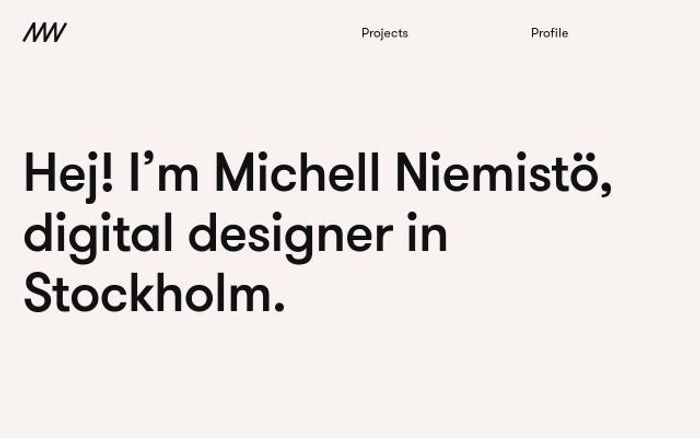Image resolution: width=700 pixels, height=438 pixels.
Task: Click the capital "N" of Niemistö
Action: point(412,173)
